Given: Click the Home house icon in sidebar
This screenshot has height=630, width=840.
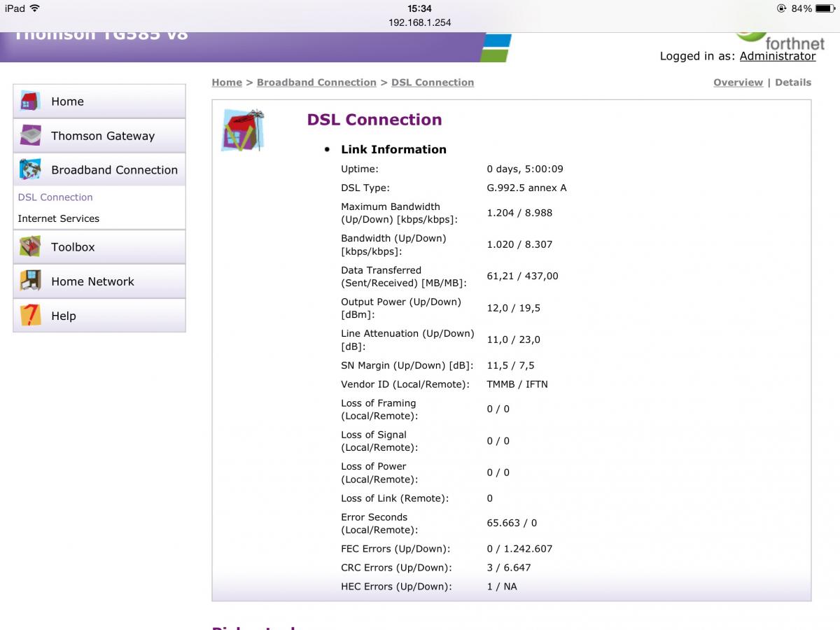Looking at the screenshot, I should point(30,101).
